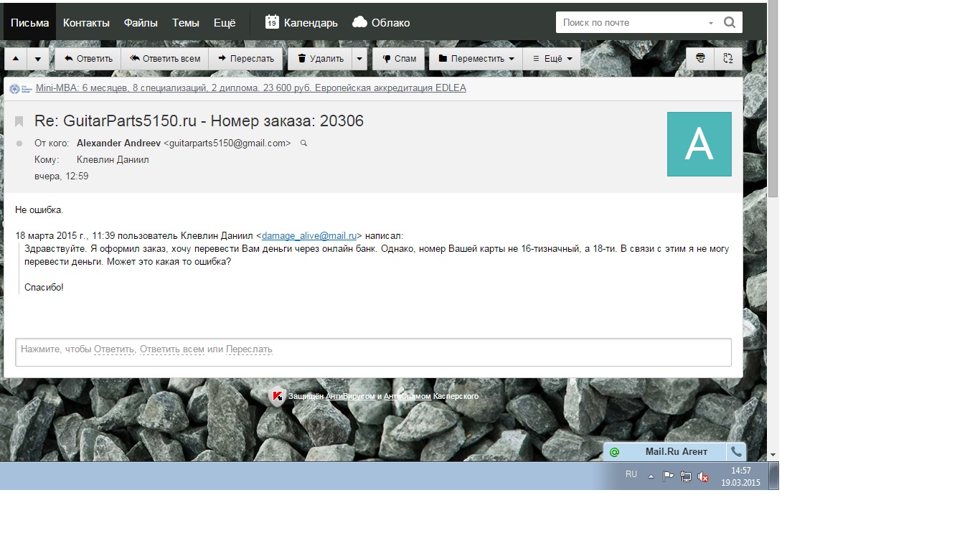The width and height of the screenshot is (980, 551).
Task: Open the Переместить folder dropdown
Action: coord(476,59)
